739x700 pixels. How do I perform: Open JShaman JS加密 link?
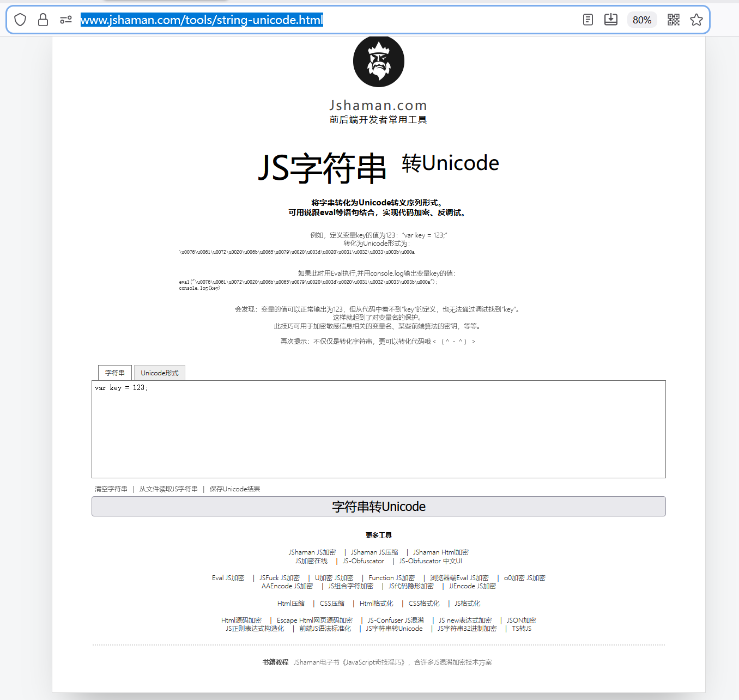312,552
